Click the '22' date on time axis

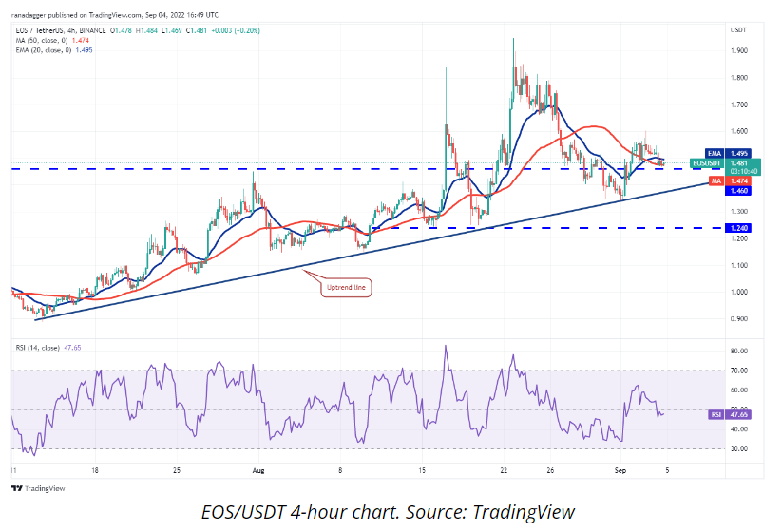504,470
